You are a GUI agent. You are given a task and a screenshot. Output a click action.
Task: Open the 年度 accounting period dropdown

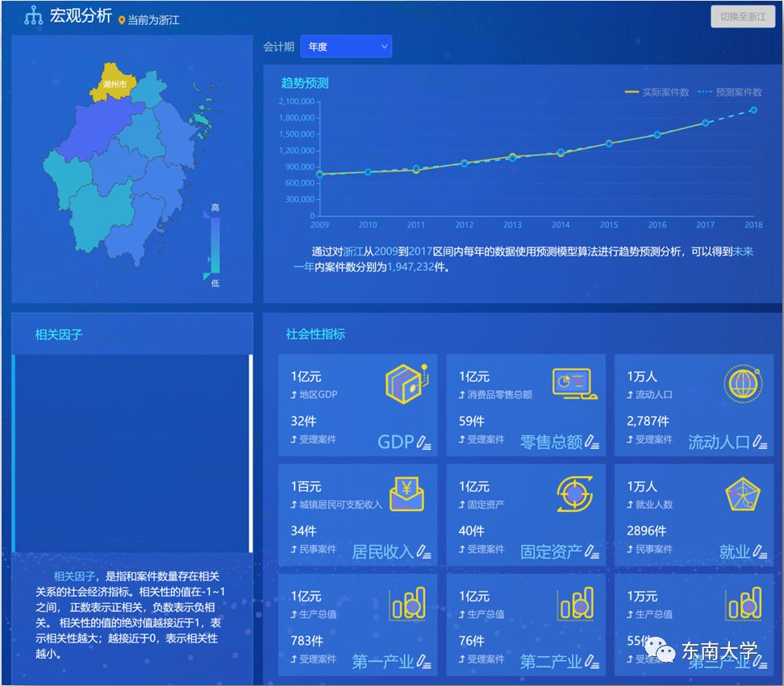[345, 46]
